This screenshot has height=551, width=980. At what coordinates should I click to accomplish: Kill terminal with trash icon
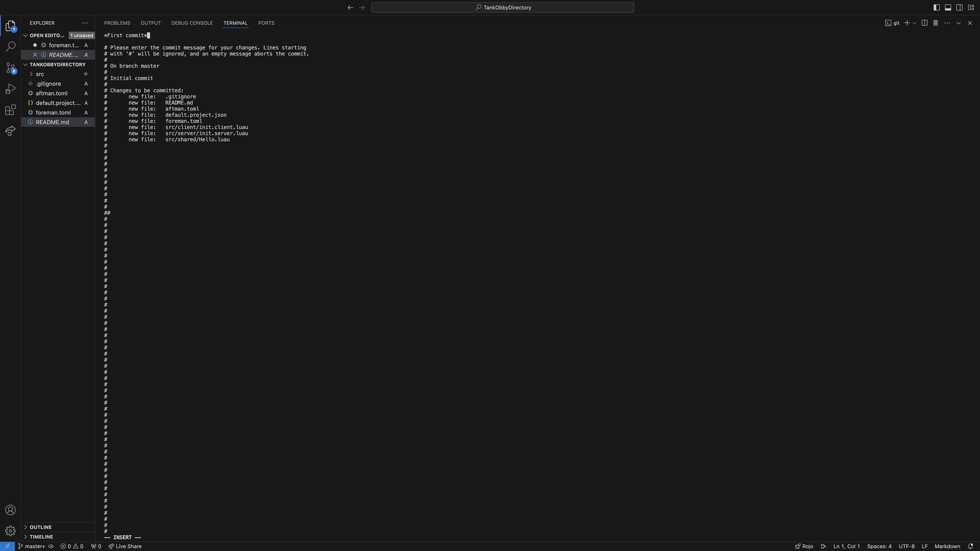pos(936,23)
